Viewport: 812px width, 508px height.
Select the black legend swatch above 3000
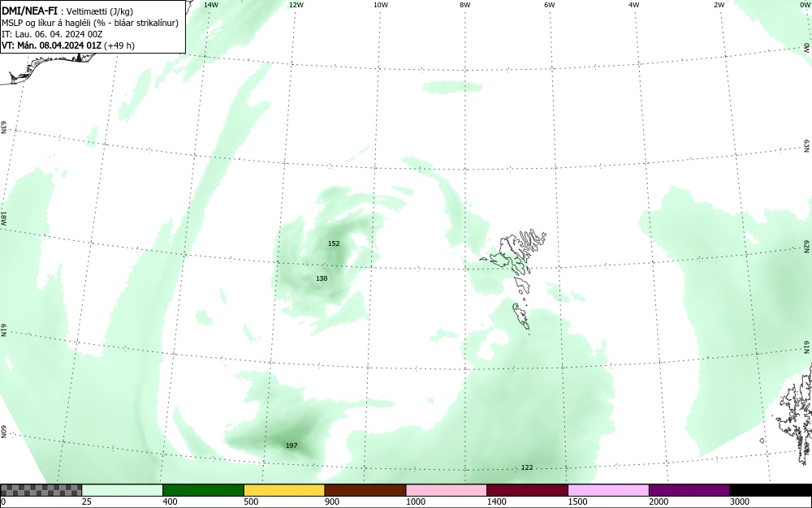(771, 490)
